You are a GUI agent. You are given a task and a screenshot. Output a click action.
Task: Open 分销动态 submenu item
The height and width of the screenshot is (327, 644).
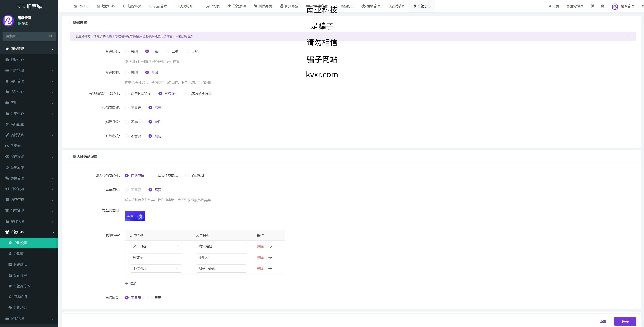pos(29,308)
